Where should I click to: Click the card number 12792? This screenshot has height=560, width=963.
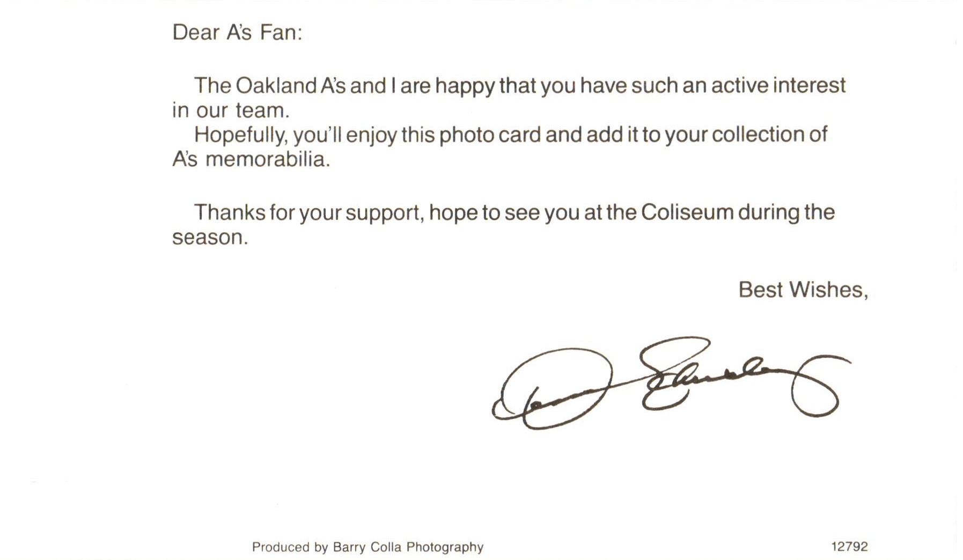coord(849,547)
